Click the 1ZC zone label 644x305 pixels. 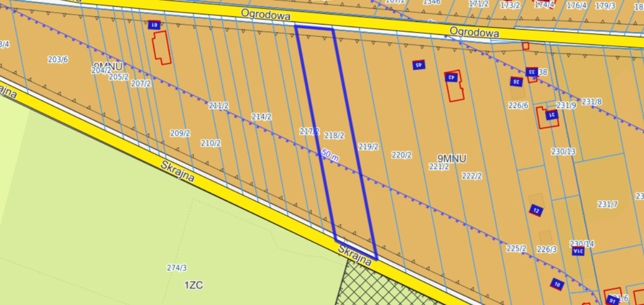tap(193, 285)
